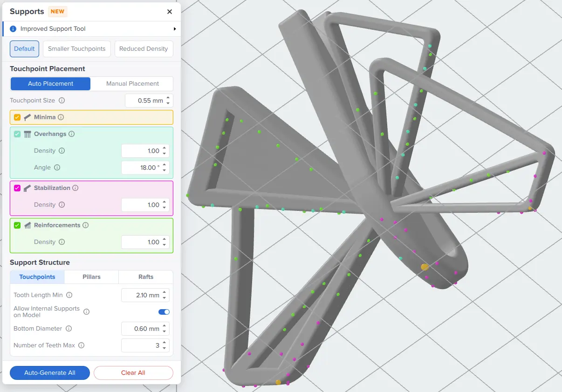Click the info icon beside Number of Teeth Max
This screenshot has width=562, height=392.
[x=82, y=345]
